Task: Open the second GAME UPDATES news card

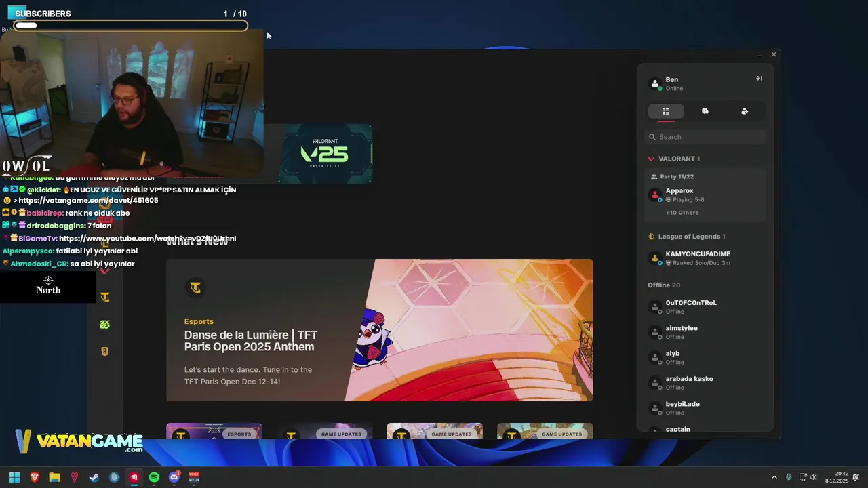Action: pyautogui.click(x=435, y=431)
